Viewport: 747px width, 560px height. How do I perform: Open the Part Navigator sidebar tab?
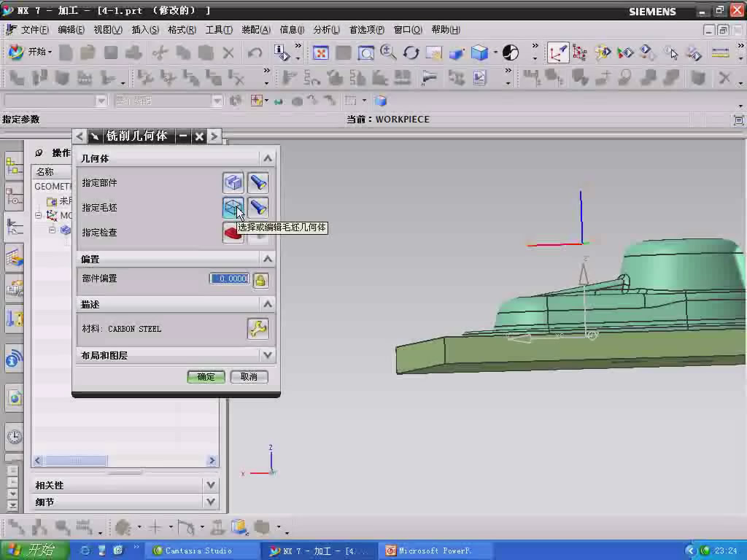point(15,195)
